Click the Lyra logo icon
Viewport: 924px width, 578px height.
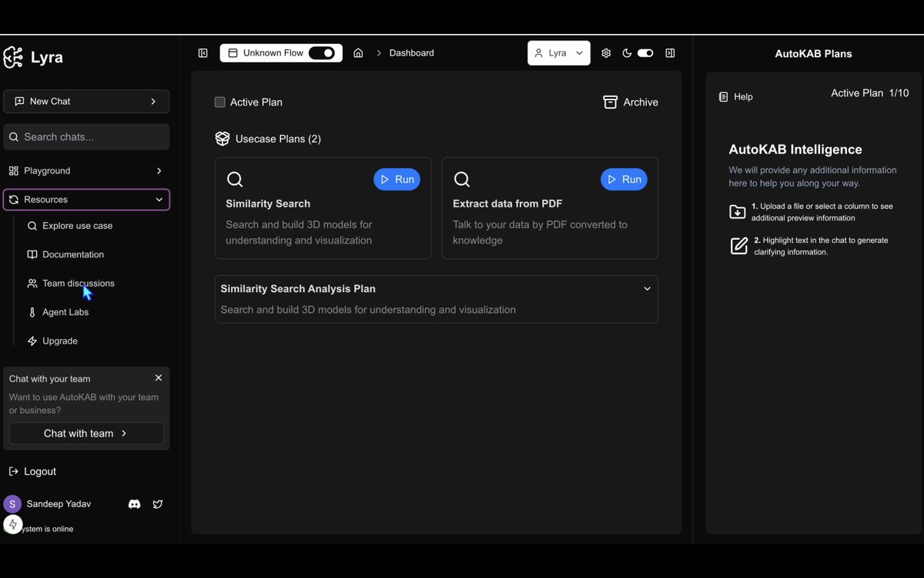coord(13,57)
